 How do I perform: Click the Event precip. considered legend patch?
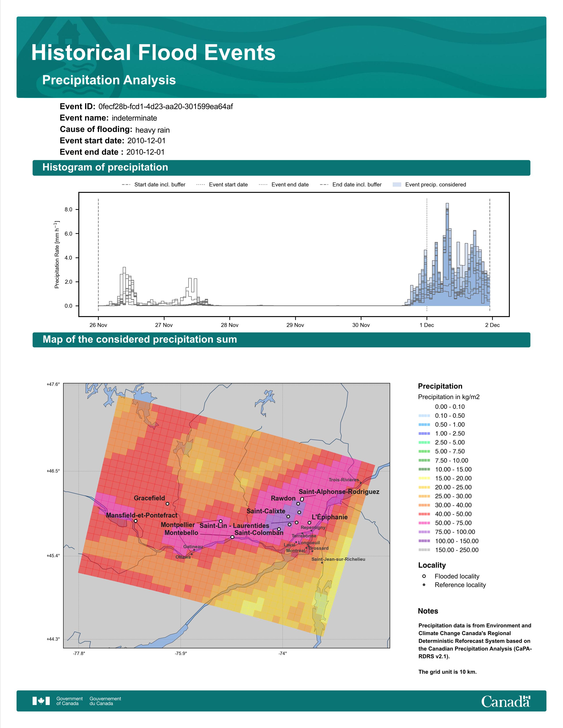coord(397,185)
